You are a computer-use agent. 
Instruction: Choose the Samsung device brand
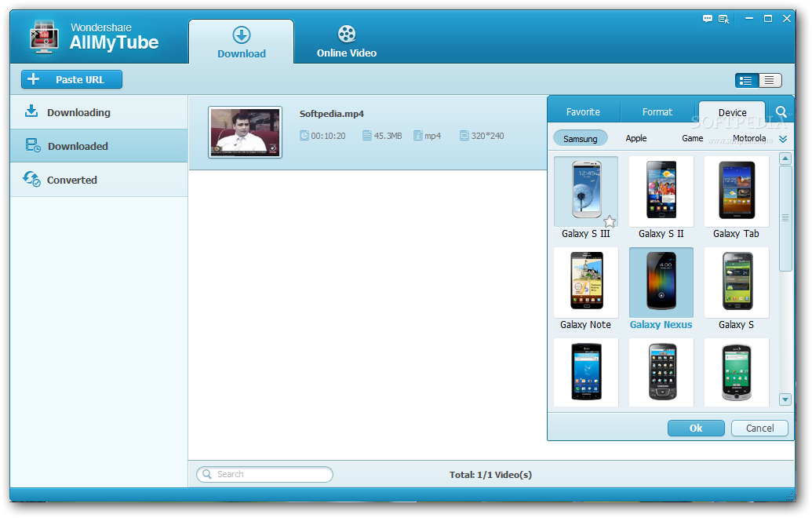click(581, 138)
